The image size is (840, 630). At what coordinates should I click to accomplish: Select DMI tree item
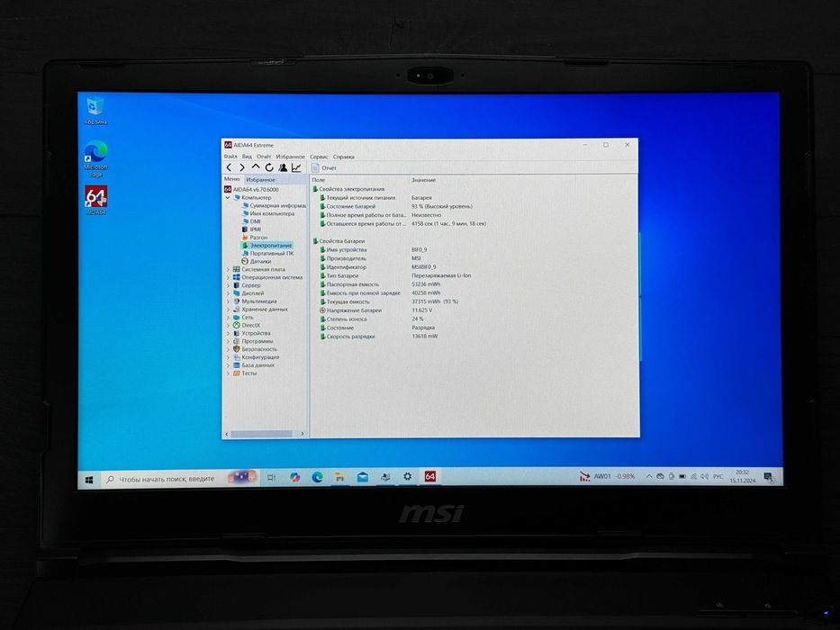251,221
